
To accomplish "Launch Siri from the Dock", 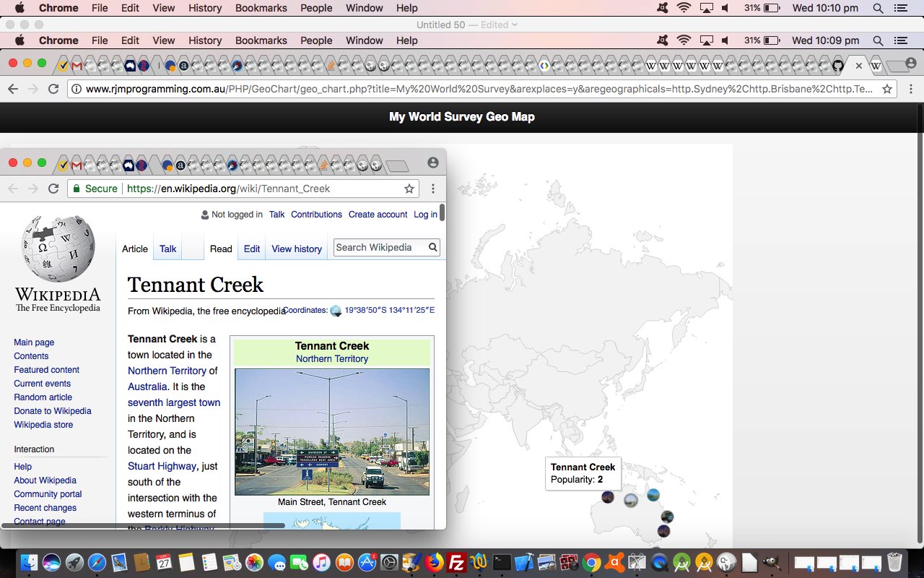I will pyautogui.click(x=52, y=562).
